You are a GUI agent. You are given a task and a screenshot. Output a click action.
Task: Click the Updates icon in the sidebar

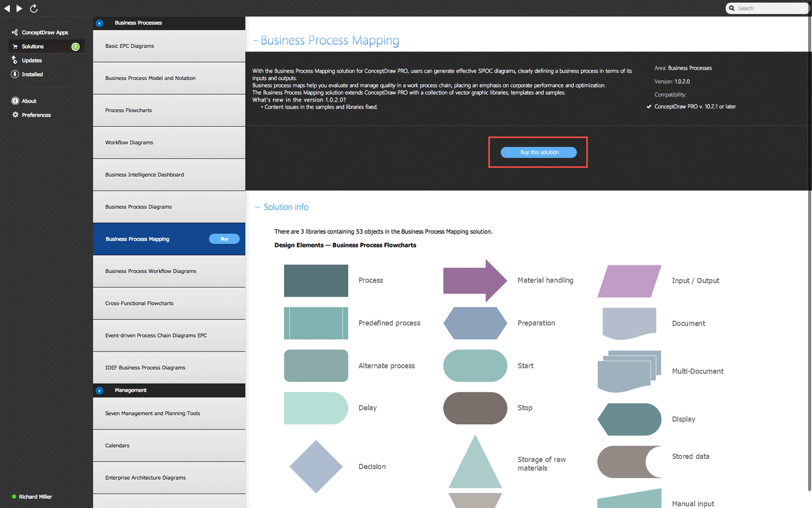pyautogui.click(x=15, y=60)
